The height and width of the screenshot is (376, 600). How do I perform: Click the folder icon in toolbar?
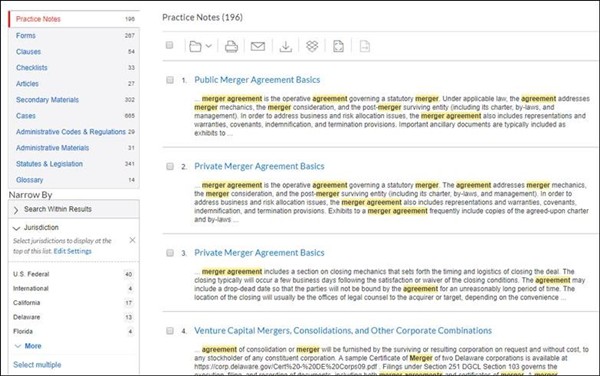pyautogui.click(x=195, y=46)
